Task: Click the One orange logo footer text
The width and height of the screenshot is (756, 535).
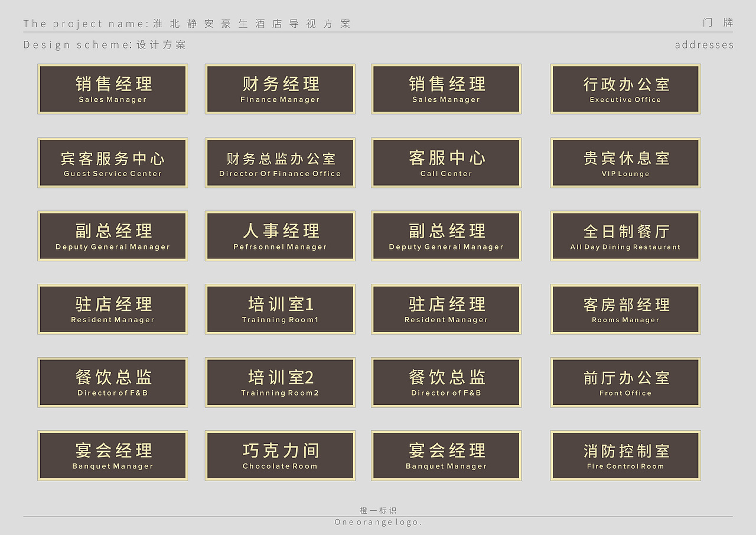Action: (x=377, y=522)
